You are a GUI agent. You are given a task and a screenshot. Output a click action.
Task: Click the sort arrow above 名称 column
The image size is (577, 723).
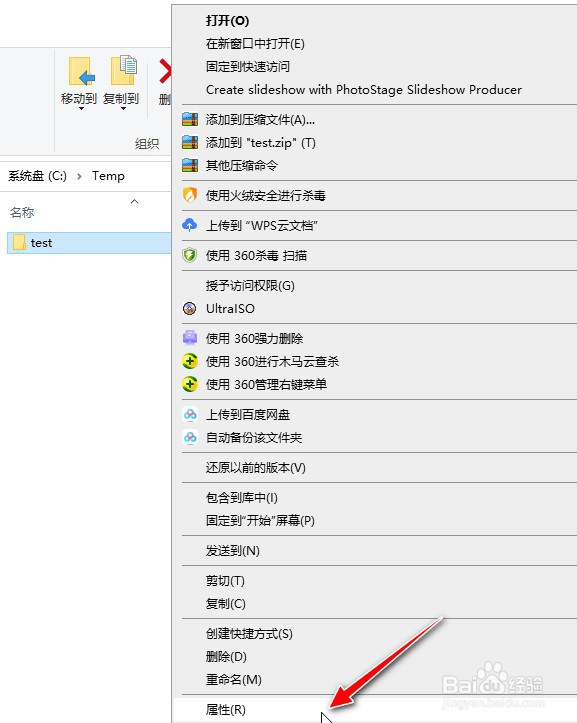[x=135, y=201]
